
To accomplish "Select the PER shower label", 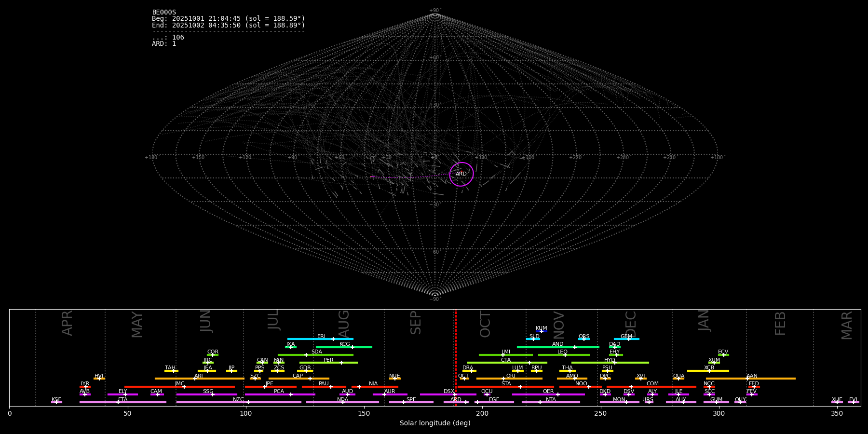I will coord(328,360).
